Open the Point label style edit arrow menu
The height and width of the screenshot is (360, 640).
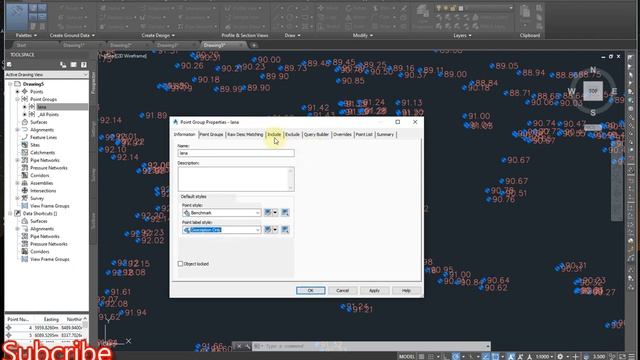[x=275, y=230]
